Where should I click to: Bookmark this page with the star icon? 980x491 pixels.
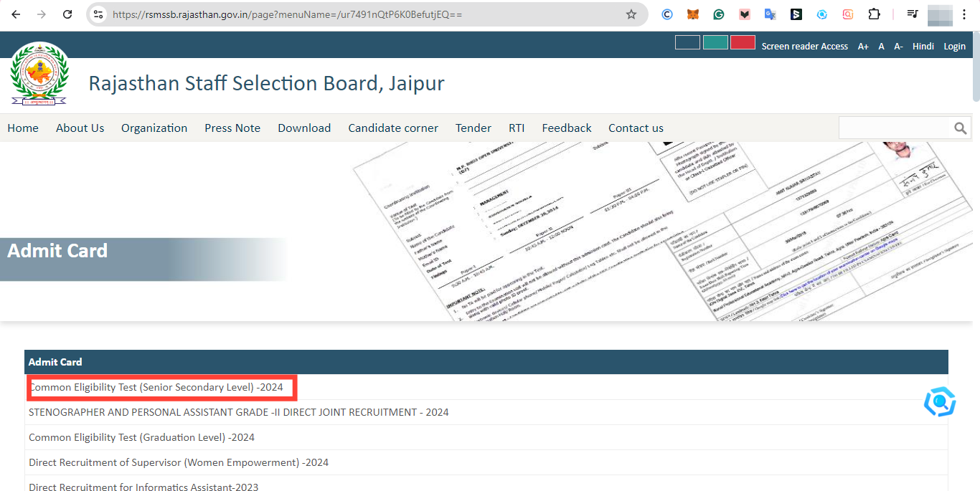click(x=631, y=14)
